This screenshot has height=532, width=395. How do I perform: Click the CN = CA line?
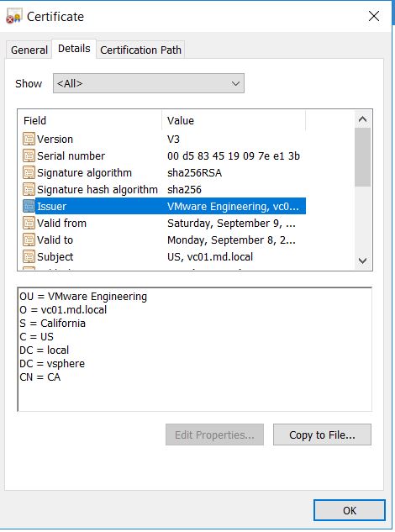(x=39, y=377)
